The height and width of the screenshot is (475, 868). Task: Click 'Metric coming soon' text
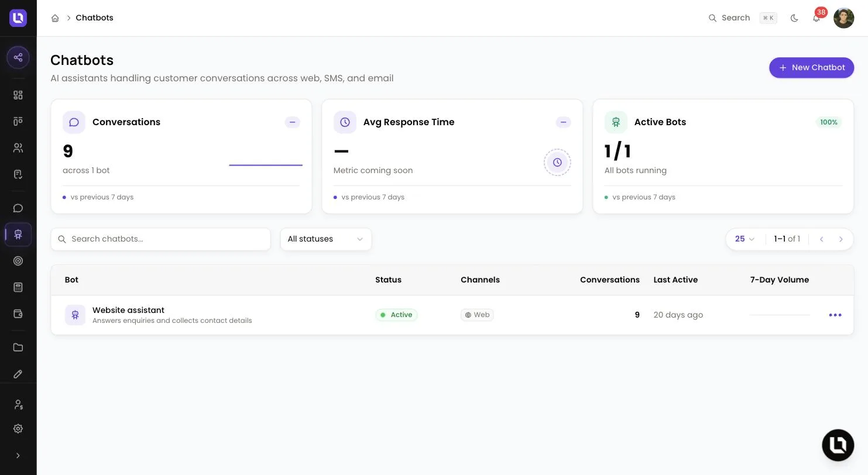373,170
